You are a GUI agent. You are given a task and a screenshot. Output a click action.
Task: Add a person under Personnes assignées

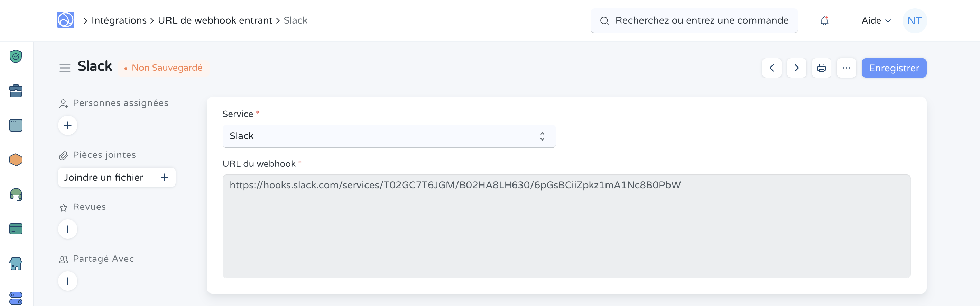(x=67, y=125)
